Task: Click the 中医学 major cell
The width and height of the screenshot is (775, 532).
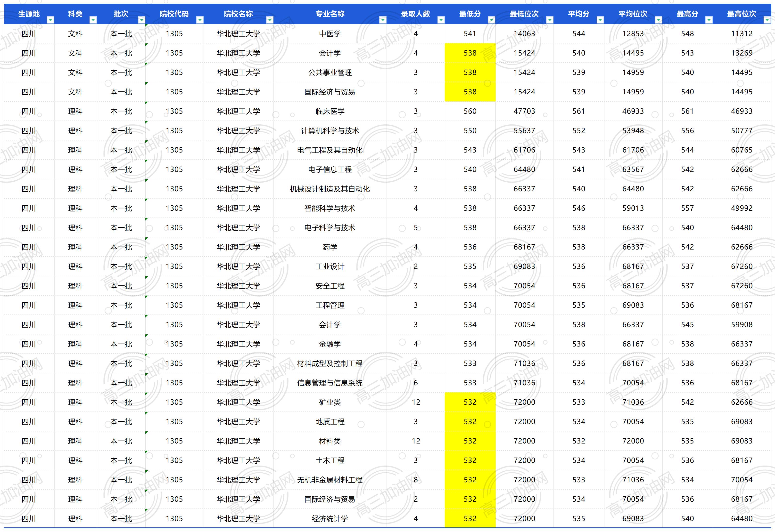Action: pyautogui.click(x=330, y=34)
